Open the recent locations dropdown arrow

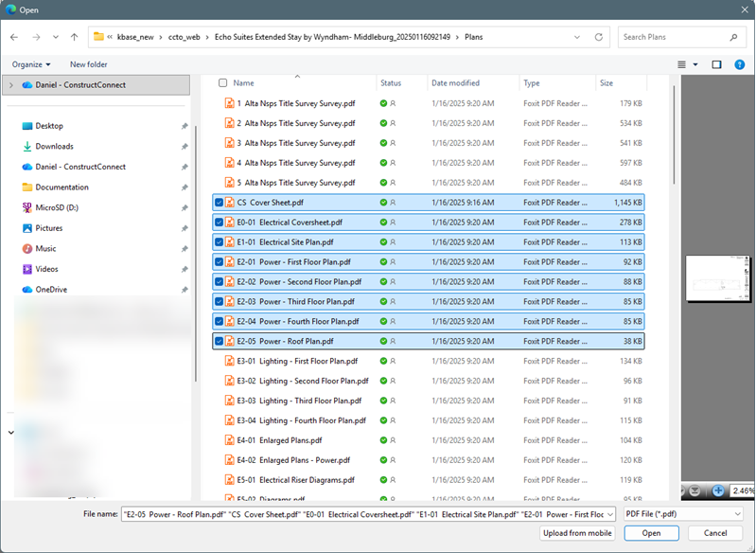pyautogui.click(x=56, y=37)
